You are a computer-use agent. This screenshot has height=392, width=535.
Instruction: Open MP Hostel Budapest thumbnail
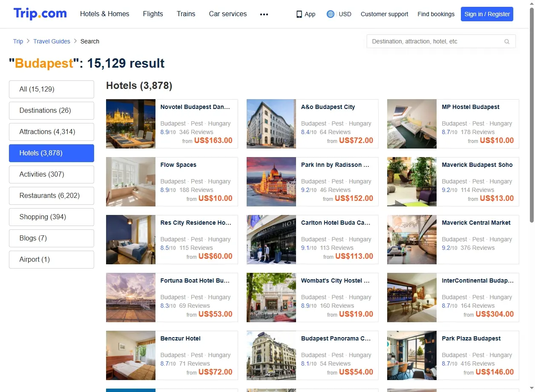pos(412,124)
